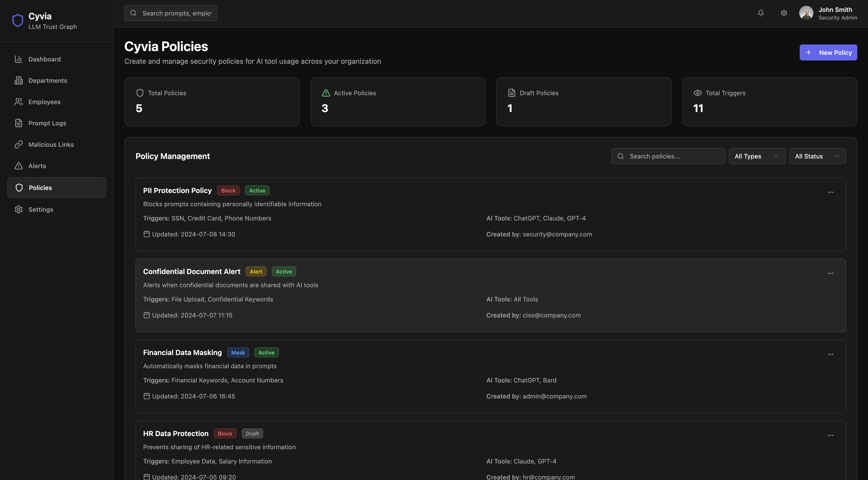Screen dimensions: 868x480
Task: Click the notifications bell icon
Action: click(760, 13)
